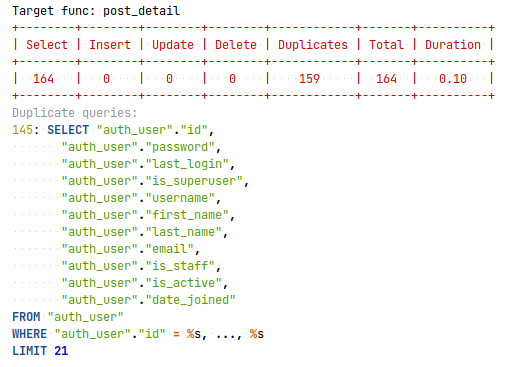Click the Total value 164
506x367 pixels.
click(386, 79)
